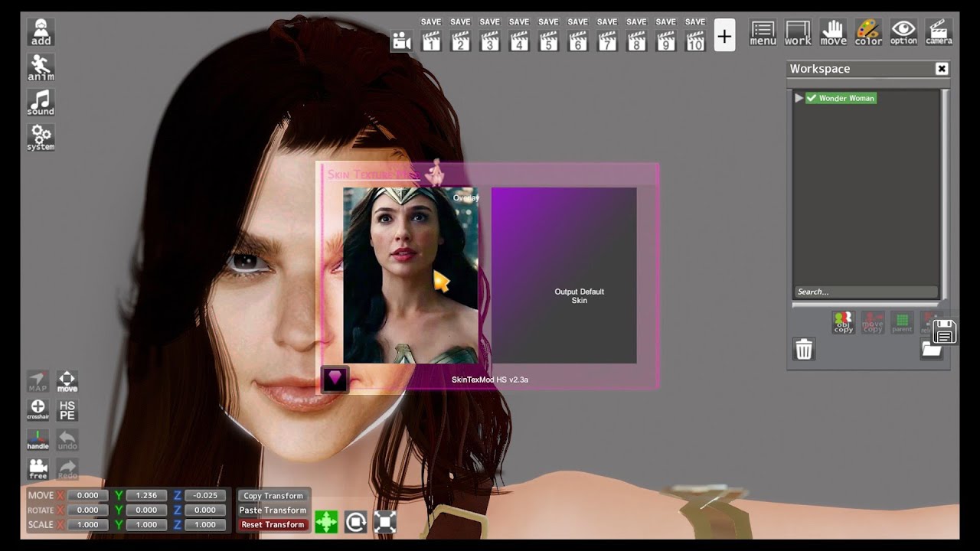Click the ROTATE Y value field

(146, 510)
